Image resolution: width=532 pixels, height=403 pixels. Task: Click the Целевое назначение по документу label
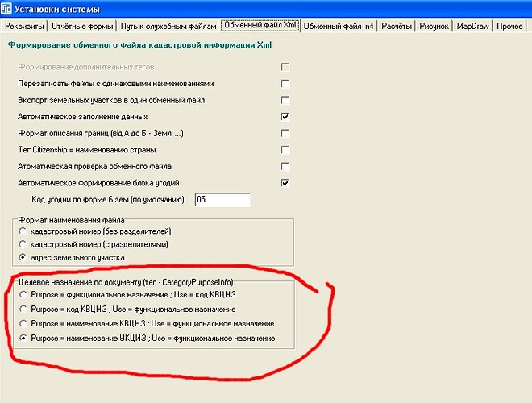(126, 282)
